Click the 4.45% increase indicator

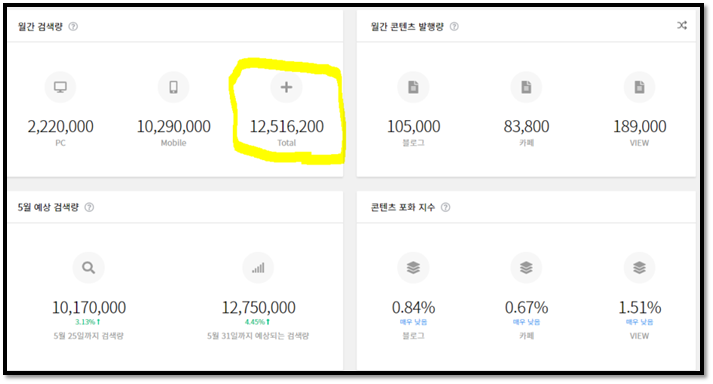coord(257,322)
